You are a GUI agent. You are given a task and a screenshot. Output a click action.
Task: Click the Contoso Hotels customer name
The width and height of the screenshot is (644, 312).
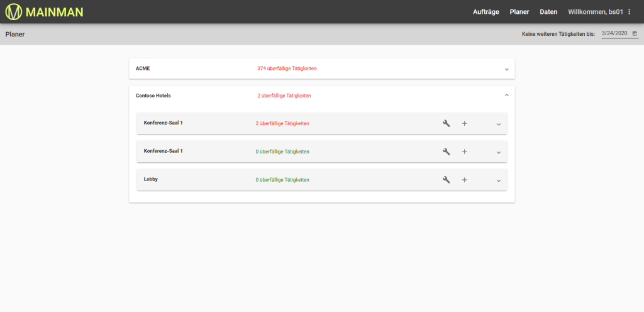click(153, 95)
